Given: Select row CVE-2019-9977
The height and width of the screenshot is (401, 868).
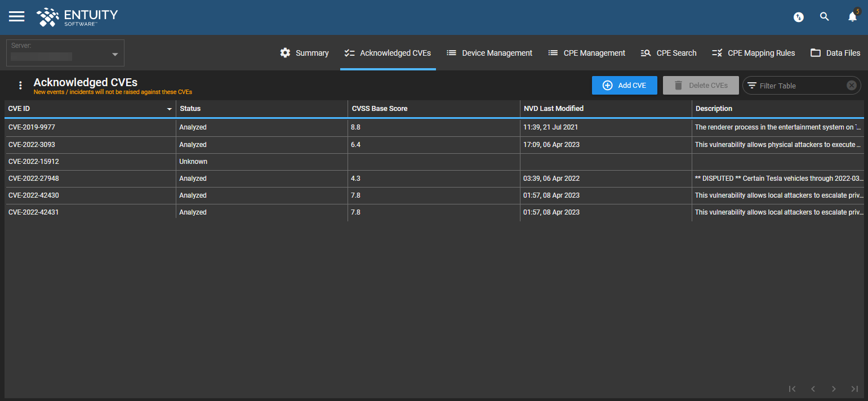Looking at the screenshot, I should click(x=434, y=127).
